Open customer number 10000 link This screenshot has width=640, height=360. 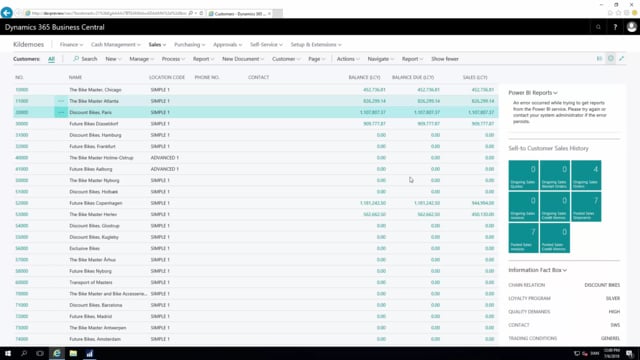tap(22, 90)
